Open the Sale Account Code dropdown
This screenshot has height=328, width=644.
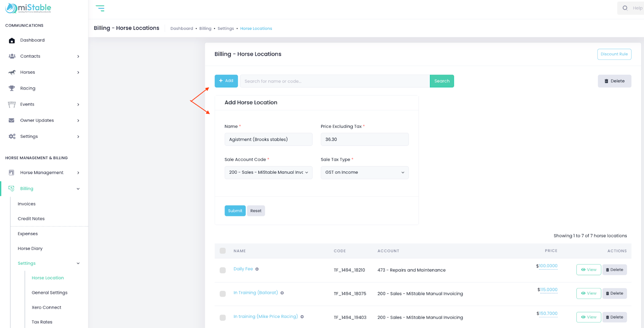(268, 172)
